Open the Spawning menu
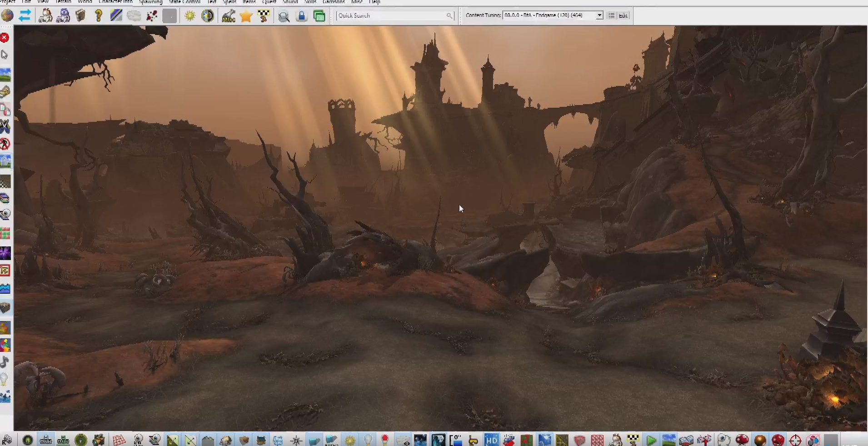868x446 pixels. [x=150, y=2]
